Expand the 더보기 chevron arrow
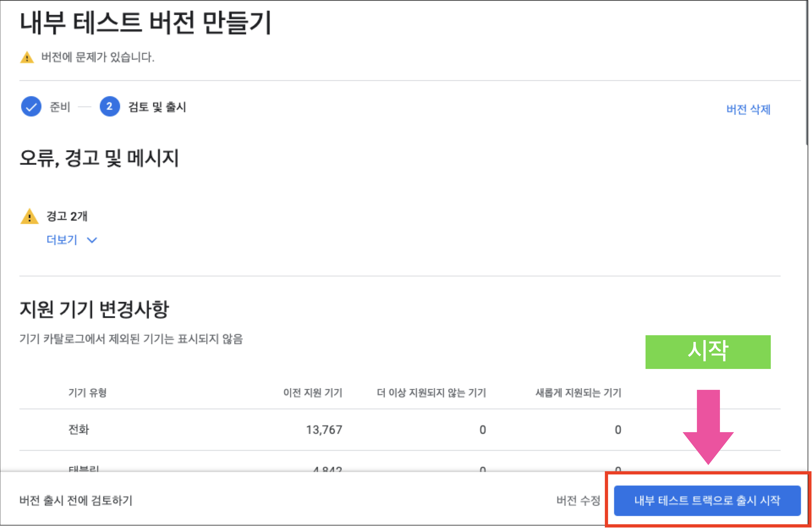The height and width of the screenshot is (528, 812). click(x=92, y=240)
